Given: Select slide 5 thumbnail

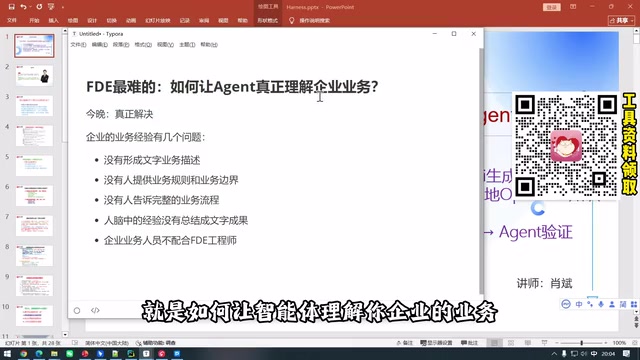Looking at the screenshot, I should (34, 165).
